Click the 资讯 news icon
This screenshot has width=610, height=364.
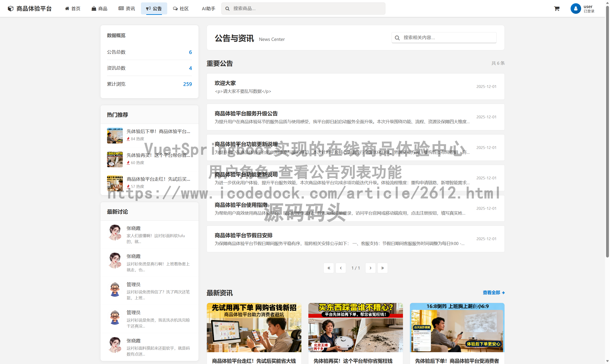tap(121, 8)
